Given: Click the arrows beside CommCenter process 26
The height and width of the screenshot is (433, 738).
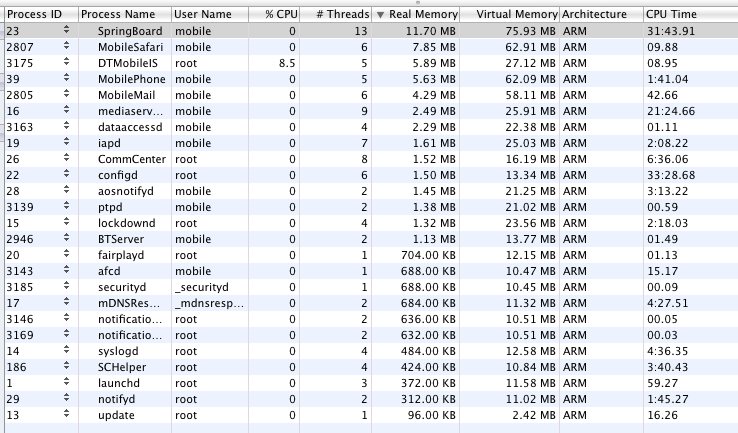Looking at the screenshot, I should coord(66,158).
